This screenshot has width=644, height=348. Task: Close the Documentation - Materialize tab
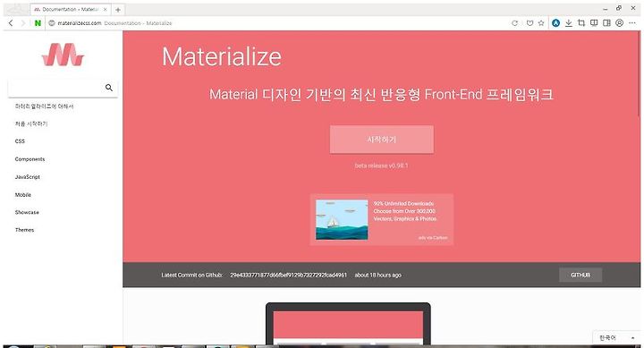click(x=106, y=9)
